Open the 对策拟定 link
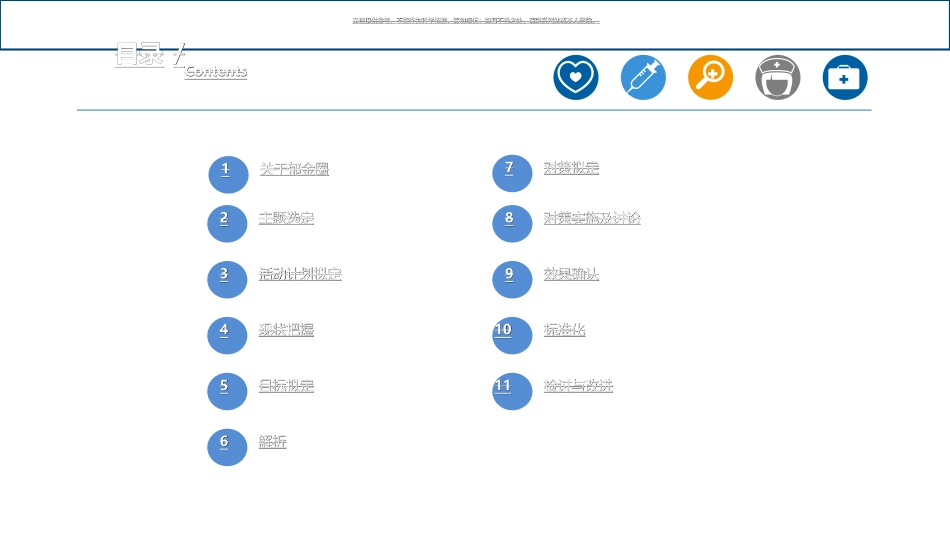The width and height of the screenshot is (950, 535). tap(571, 168)
